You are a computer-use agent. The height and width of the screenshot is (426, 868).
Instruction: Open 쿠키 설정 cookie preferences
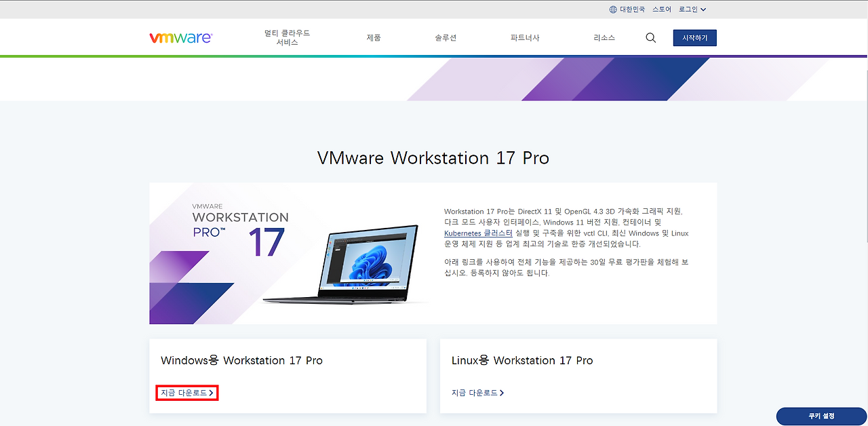[821, 416]
